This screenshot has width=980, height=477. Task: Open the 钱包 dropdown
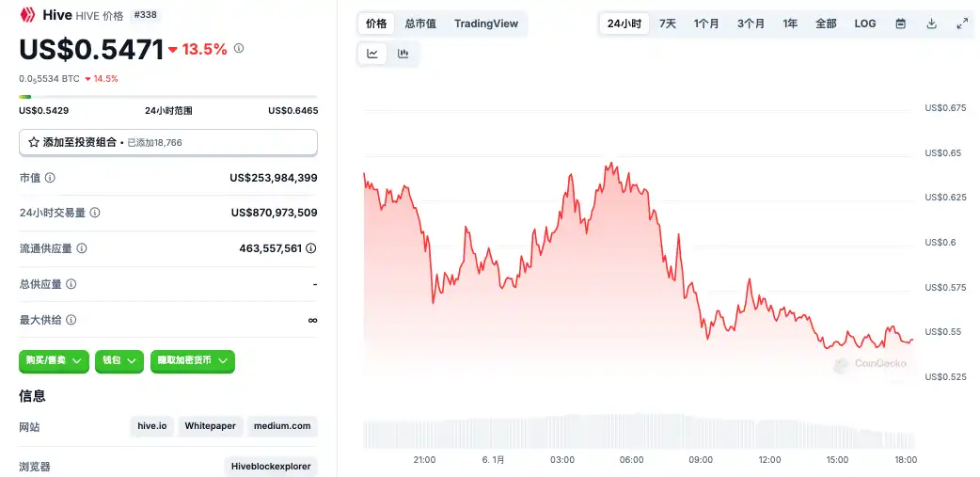[119, 360]
